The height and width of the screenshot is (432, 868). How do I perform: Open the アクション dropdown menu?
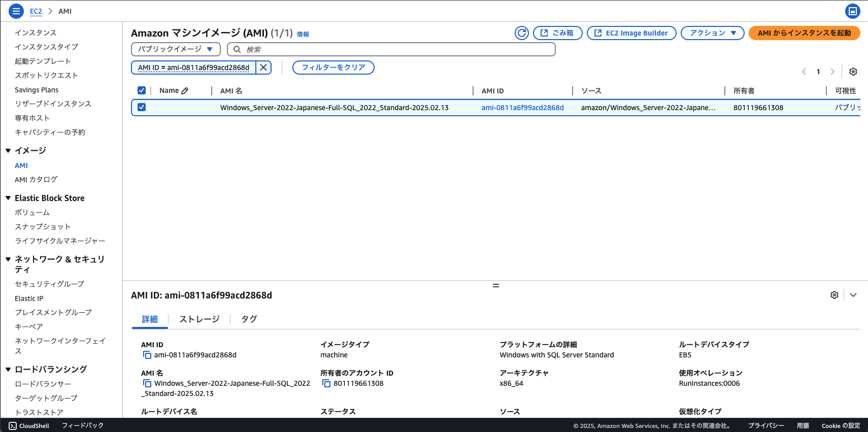tap(713, 33)
